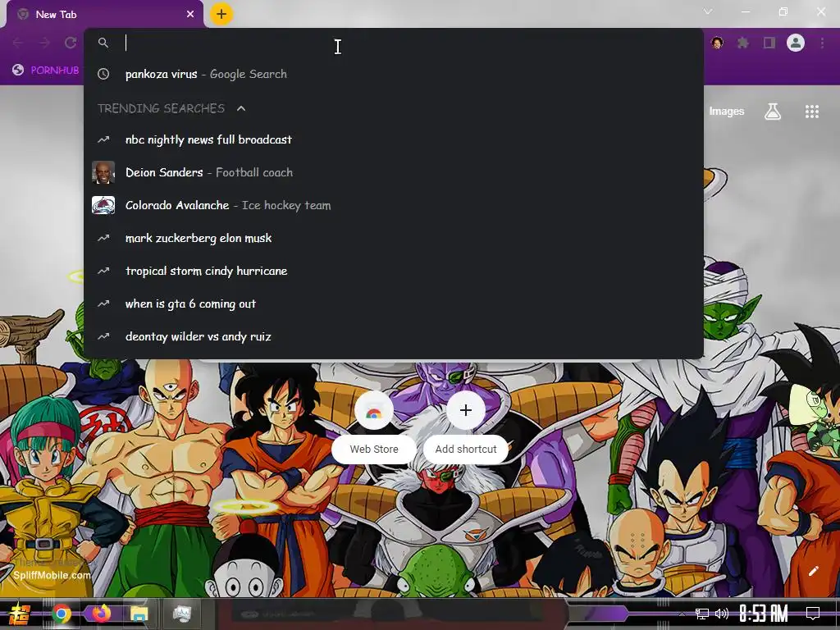840x630 pixels.
Task: Open the Google apps grid
Action: coord(812,111)
